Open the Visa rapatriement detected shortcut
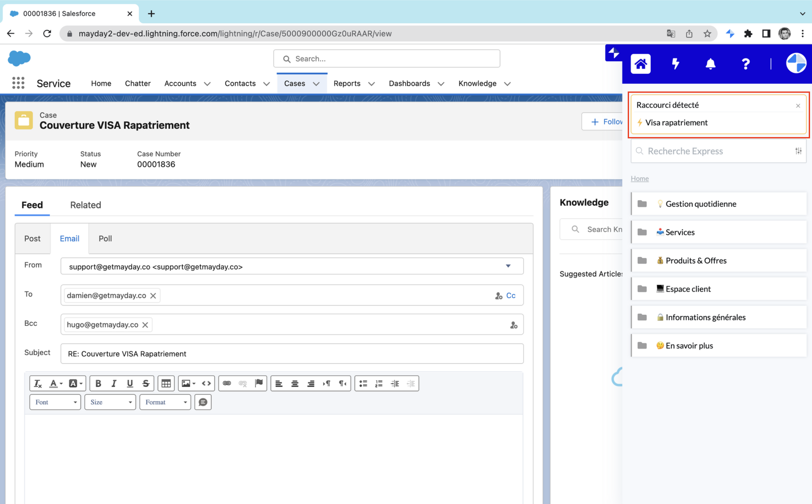Image resolution: width=812 pixels, height=504 pixels. pos(676,123)
